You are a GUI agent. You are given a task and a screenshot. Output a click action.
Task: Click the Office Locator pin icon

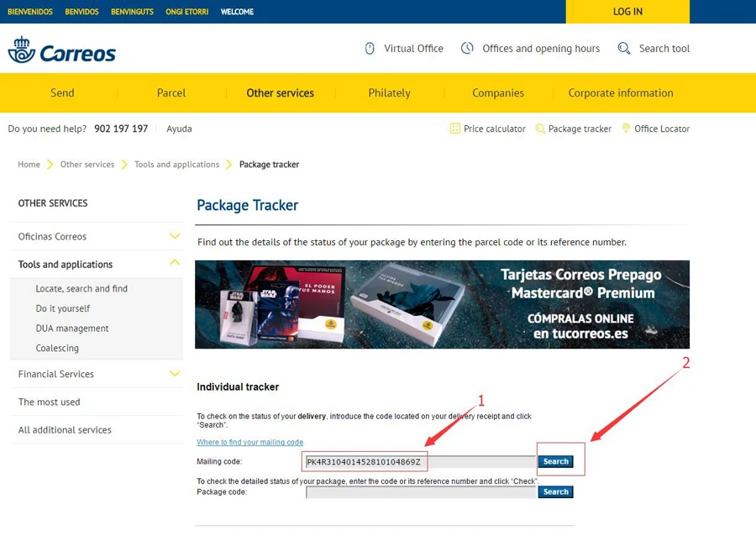626,129
